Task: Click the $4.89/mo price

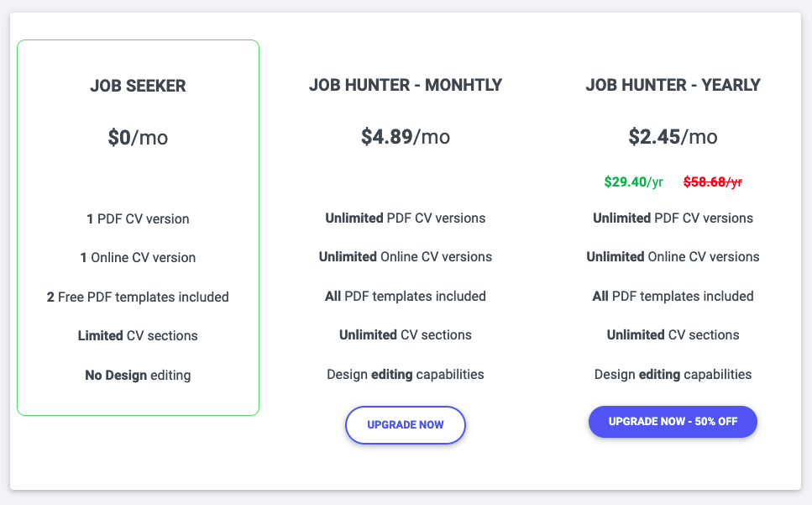Action: 406,137
